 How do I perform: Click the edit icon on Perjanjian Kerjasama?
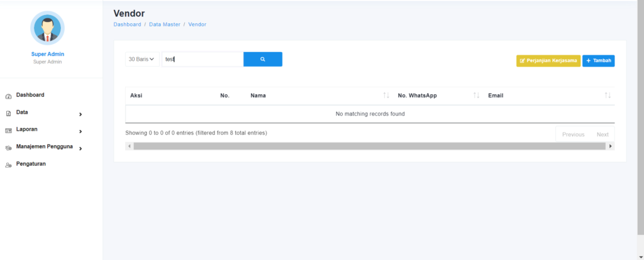tap(523, 61)
